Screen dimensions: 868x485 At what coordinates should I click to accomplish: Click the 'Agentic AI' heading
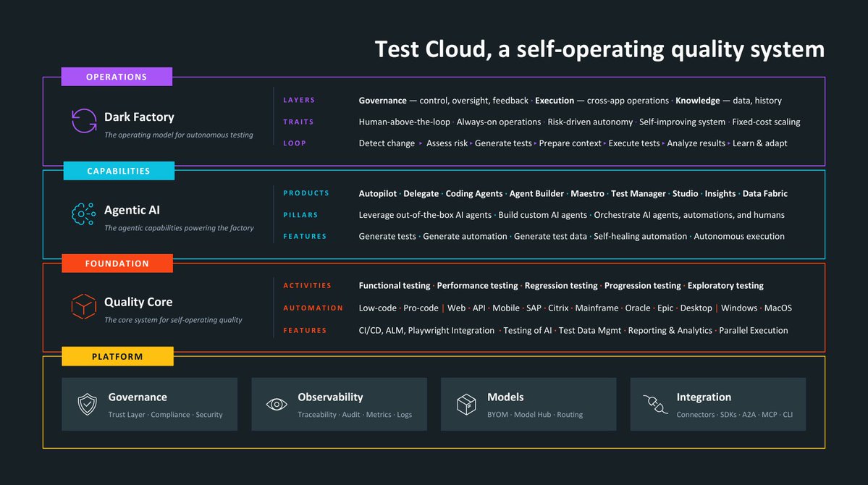pyautogui.click(x=132, y=210)
